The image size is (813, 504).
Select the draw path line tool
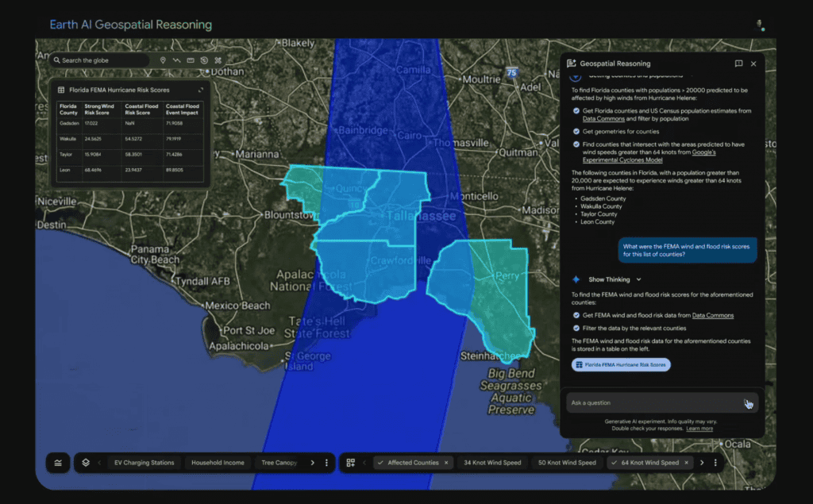176,60
